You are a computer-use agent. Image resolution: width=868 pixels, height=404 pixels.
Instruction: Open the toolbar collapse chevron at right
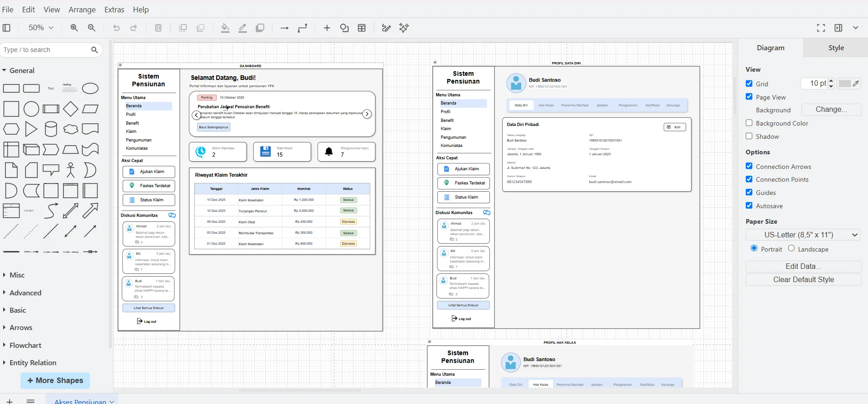(856, 28)
